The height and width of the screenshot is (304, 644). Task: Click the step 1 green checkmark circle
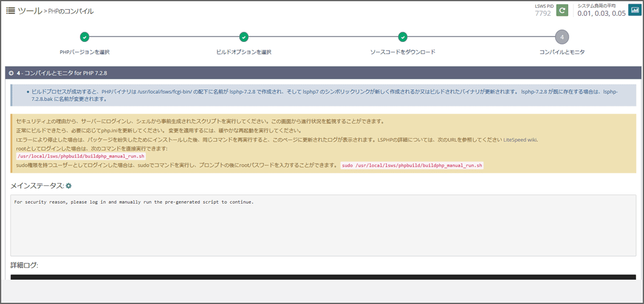pyautogui.click(x=84, y=37)
